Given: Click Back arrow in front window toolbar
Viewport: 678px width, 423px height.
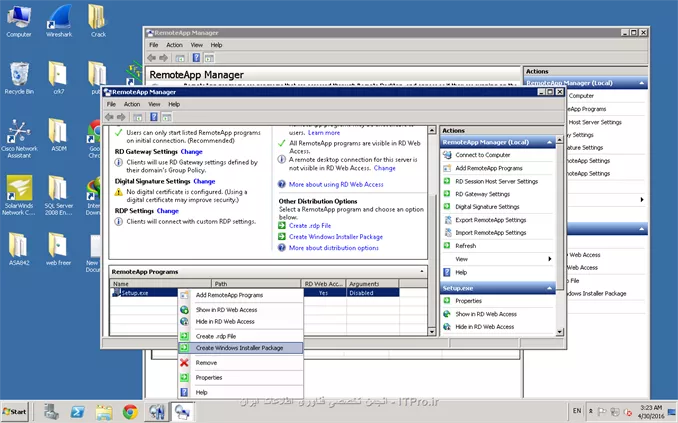Looking at the screenshot, I should (109, 117).
